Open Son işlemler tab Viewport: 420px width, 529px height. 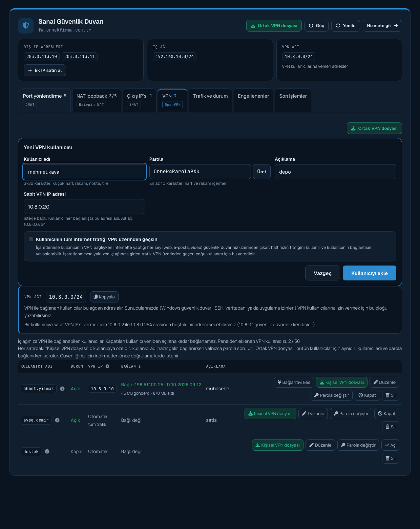293,100
